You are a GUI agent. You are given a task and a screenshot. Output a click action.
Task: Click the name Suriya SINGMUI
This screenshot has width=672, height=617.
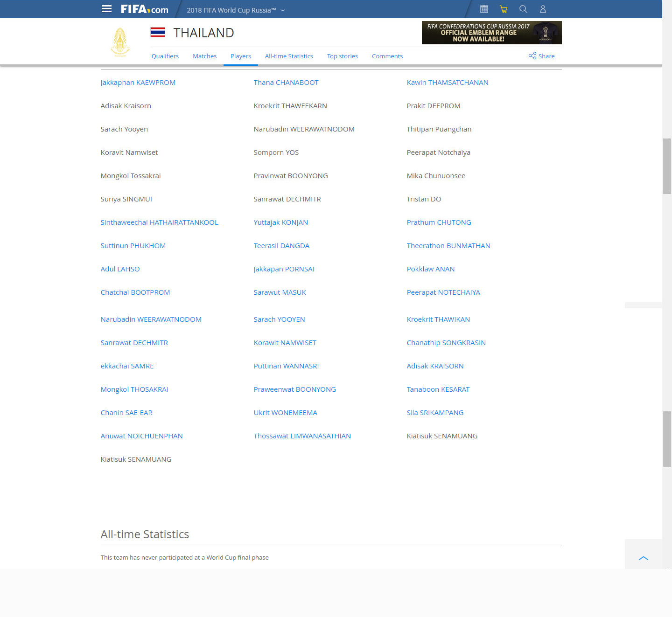[x=126, y=199]
